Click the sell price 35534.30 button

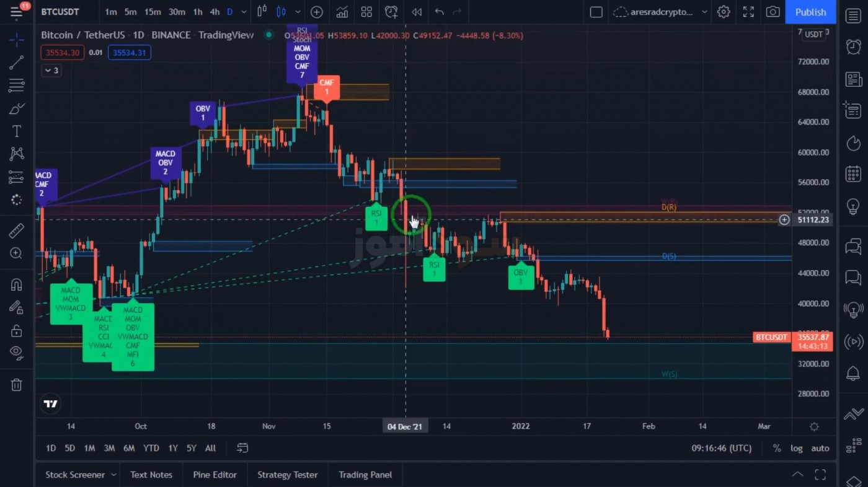[x=63, y=53]
